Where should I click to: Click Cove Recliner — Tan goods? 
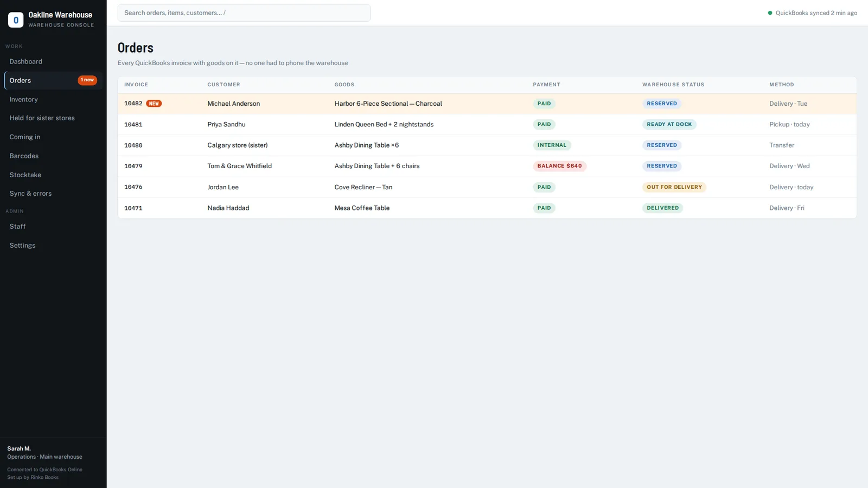[363, 187]
